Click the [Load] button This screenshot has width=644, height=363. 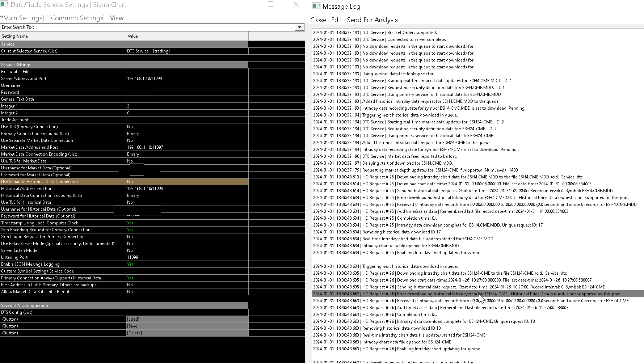(187, 319)
